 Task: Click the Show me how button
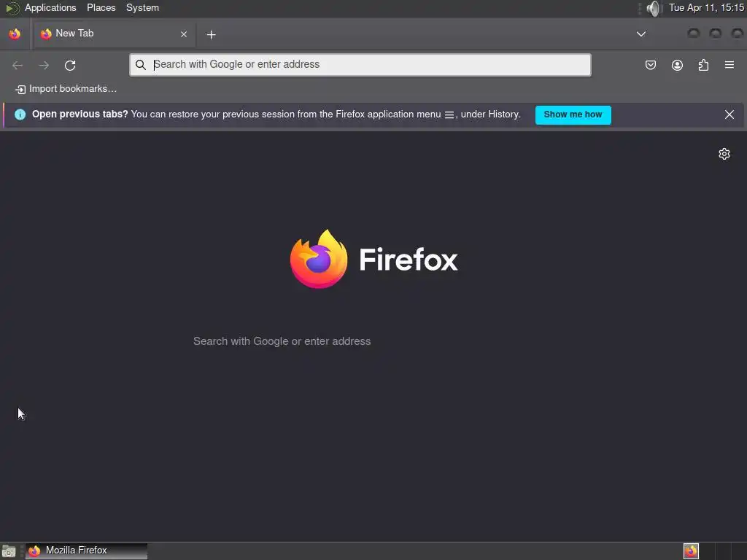(x=573, y=114)
